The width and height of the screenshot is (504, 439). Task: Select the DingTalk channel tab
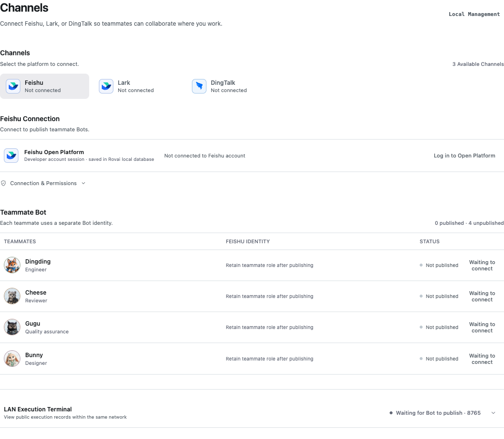tap(231, 86)
